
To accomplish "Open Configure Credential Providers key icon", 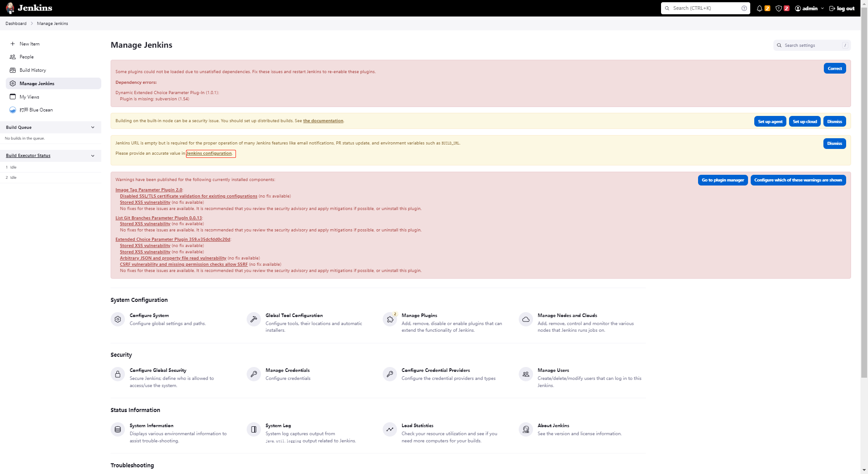I will click(390, 374).
